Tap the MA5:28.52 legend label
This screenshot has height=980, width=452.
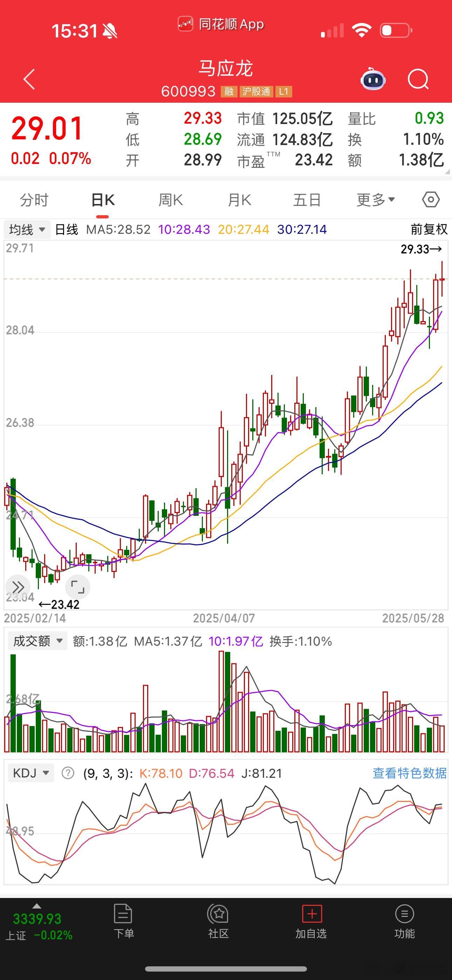[x=118, y=229]
